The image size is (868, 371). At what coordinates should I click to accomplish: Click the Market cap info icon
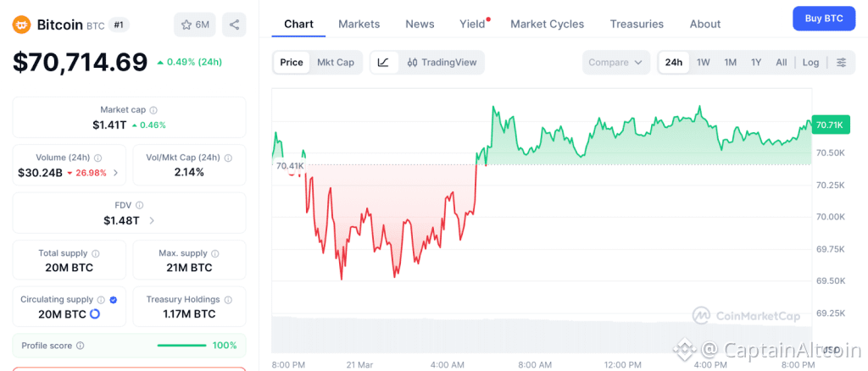click(x=153, y=110)
